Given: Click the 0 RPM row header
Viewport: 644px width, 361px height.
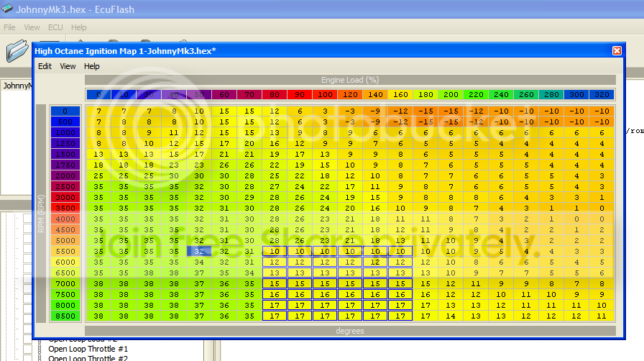Looking at the screenshot, I should 65,111.
